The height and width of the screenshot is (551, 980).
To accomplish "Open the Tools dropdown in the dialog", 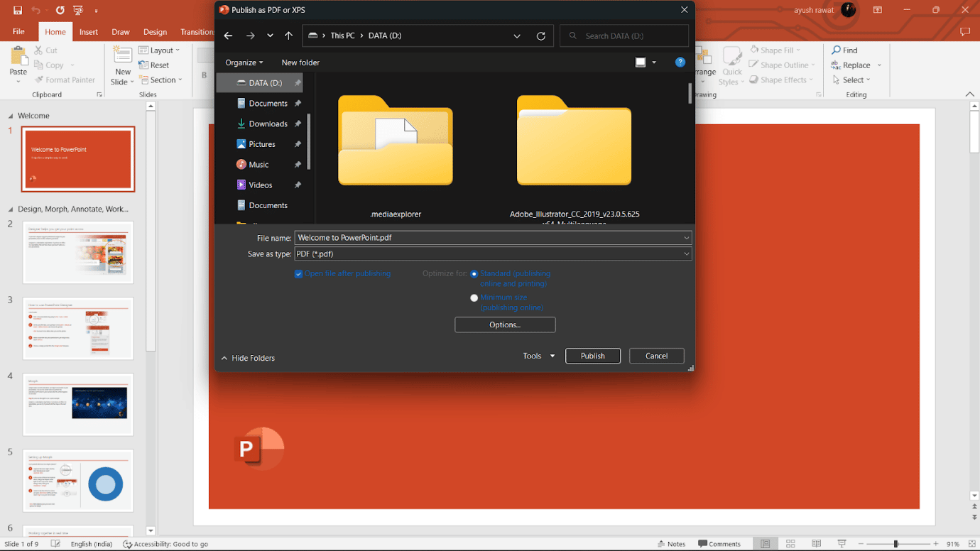I will 538,356.
